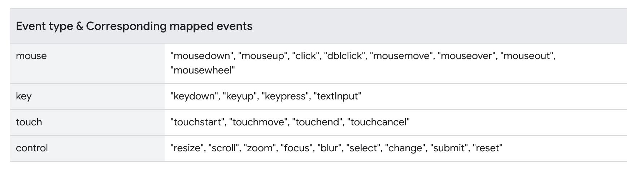The image size is (644, 183).
Task: Select the 'control' event type cell
Action: click(87, 148)
